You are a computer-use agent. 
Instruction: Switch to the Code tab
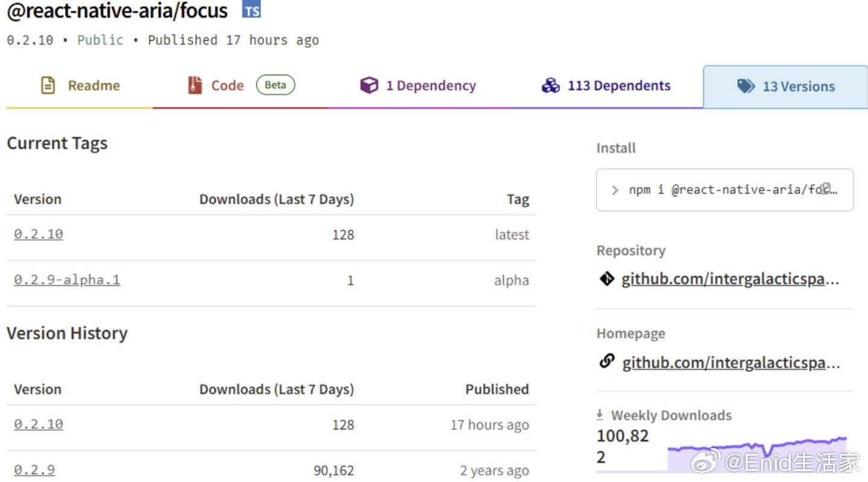[241, 86]
